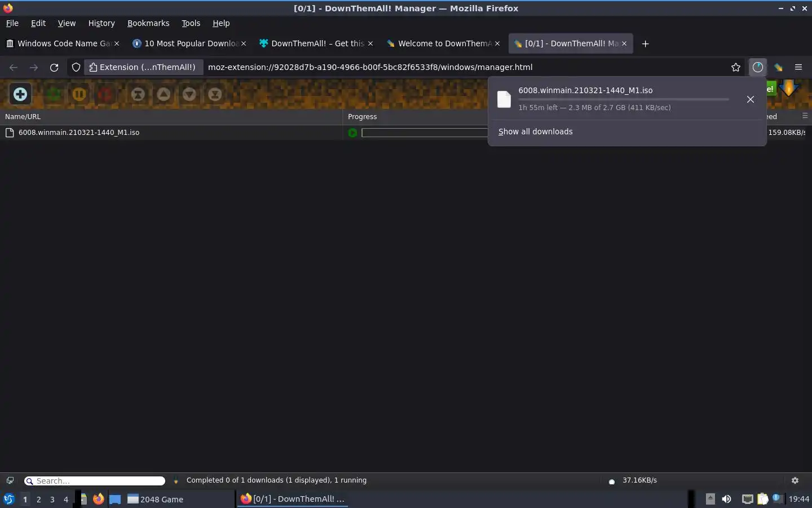812x508 pixels.
Task: Click Move to Top icon in toolbar
Action: pyautogui.click(x=138, y=94)
